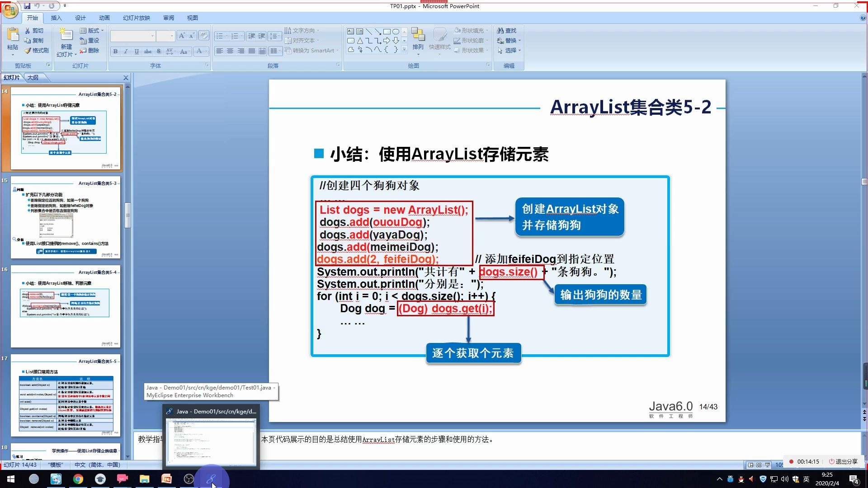The height and width of the screenshot is (488, 868).
Task: Open 查找 find dialog
Action: tap(507, 31)
